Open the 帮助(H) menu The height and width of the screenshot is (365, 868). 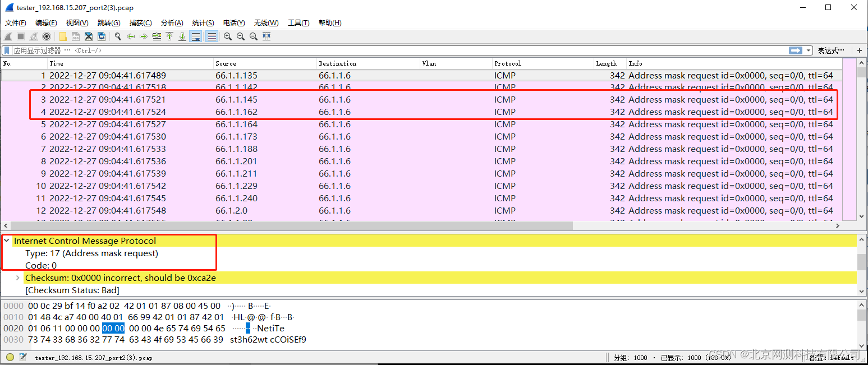point(330,23)
